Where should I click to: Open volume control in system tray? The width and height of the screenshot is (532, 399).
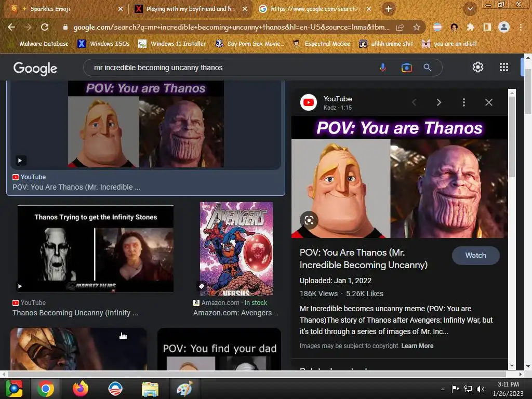click(x=481, y=389)
